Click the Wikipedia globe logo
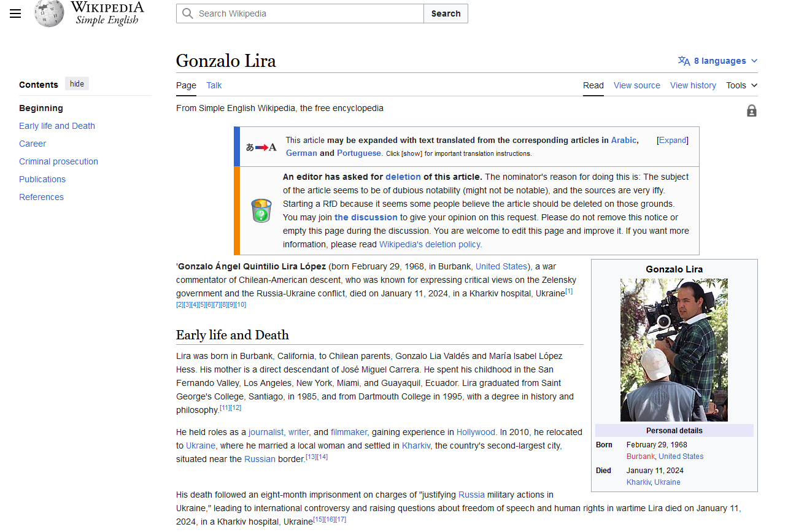The width and height of the screenshot is (788, 532). click(x=49, y=13)
